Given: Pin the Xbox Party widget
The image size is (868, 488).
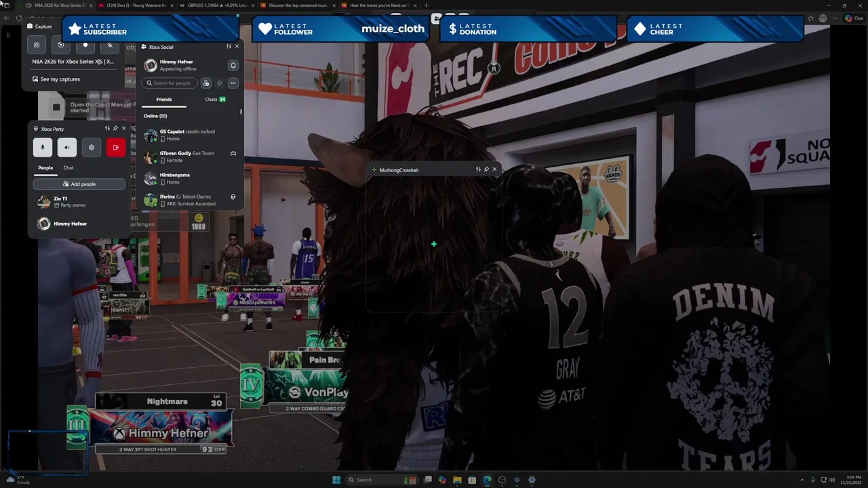Looking at the screenshot, I should pyautogui.click(x=115, y=129).
